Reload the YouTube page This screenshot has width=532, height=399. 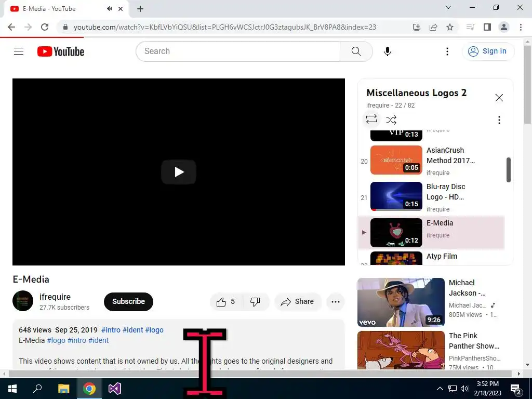click(x=45, y=27)
